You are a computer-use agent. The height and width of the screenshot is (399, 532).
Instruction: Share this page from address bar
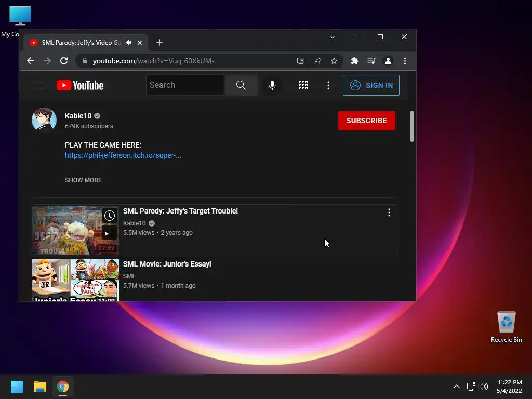[x=317, y=61]
